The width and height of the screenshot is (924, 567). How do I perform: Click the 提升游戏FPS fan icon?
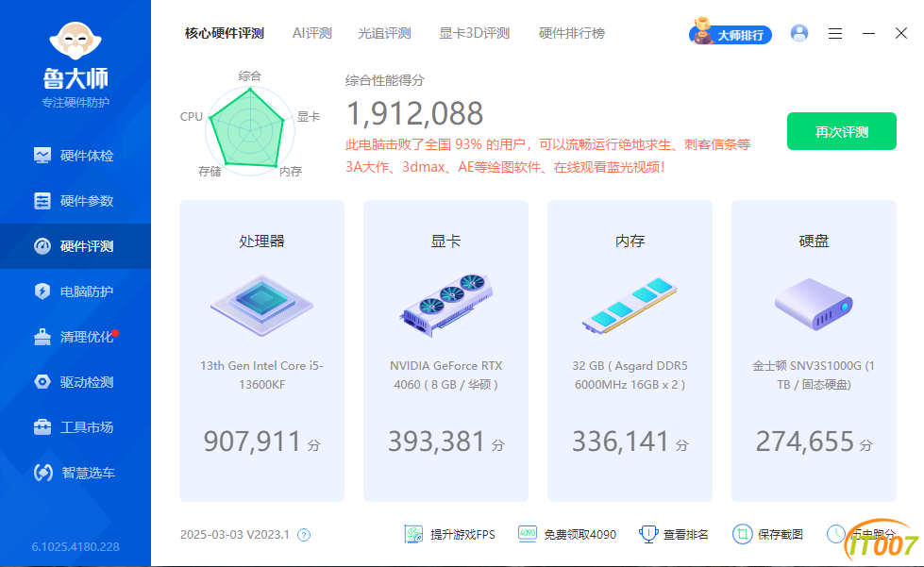click(x=413, y=534)
